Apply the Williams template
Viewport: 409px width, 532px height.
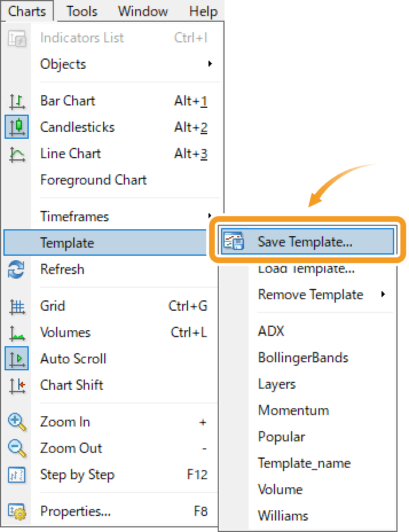(x=308, y=516)
